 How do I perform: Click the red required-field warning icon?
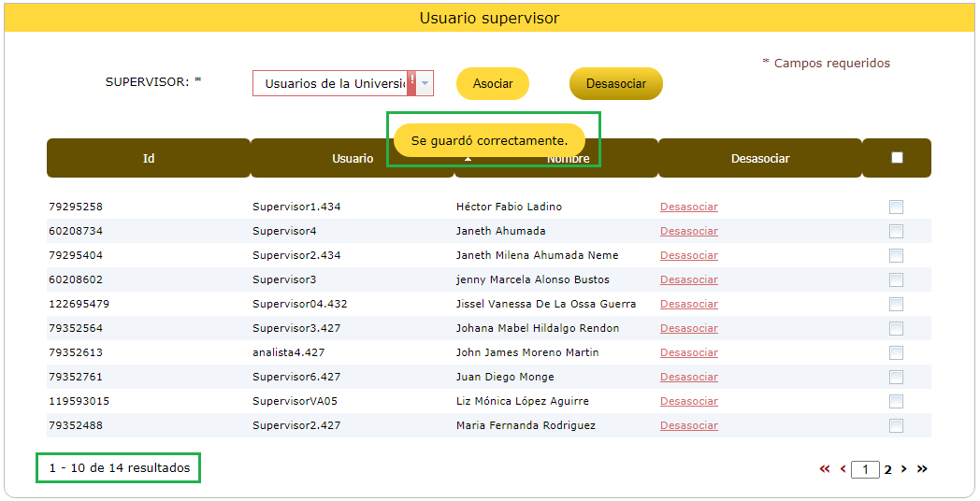click(411, 80)
